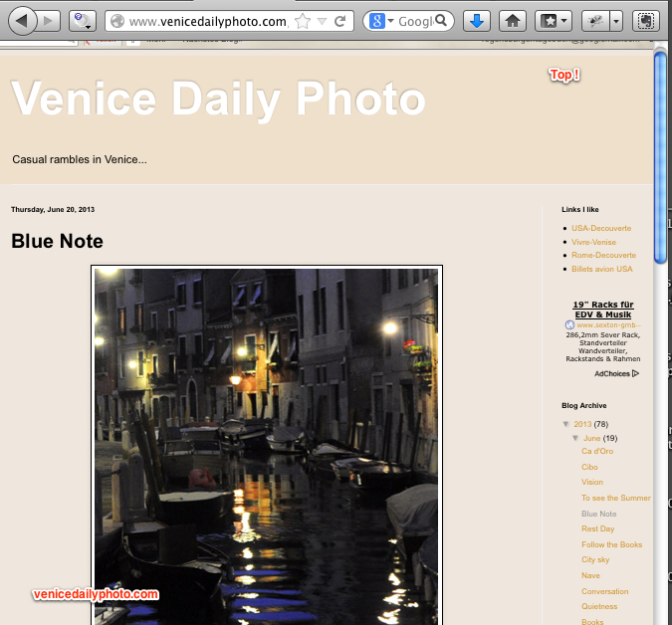Click the AdChoices icon

(635, 373)
